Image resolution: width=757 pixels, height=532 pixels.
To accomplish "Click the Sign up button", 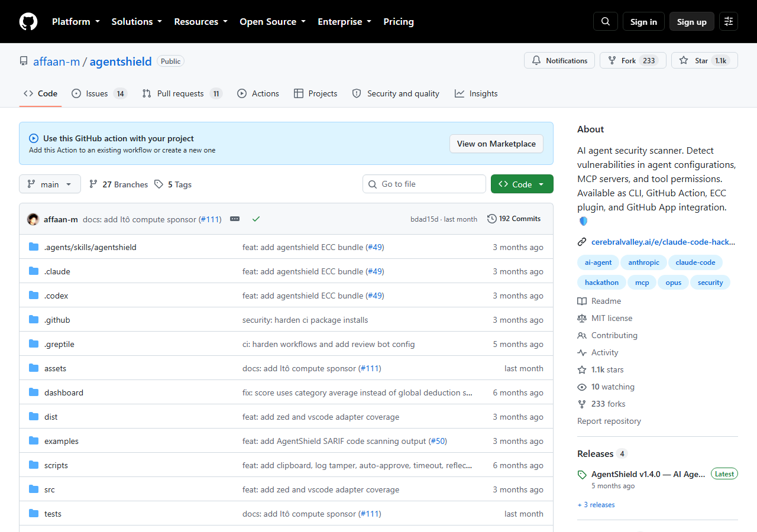I will click(x=692, y=22).
